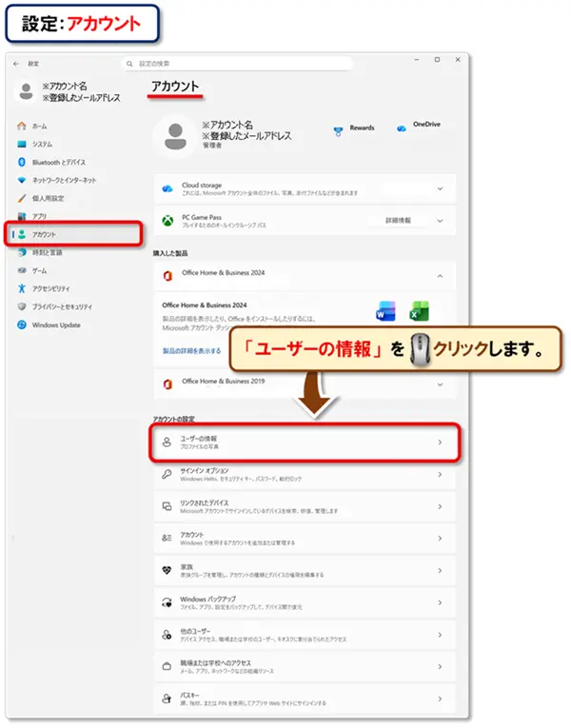Click chevron on Windows バックアップ row

tap(440, 602)
